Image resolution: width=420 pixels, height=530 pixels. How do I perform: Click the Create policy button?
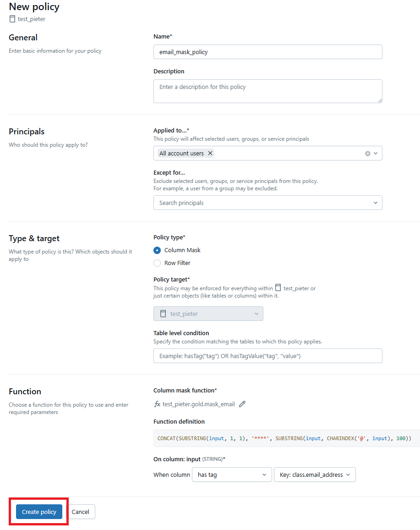coord(39,512)
